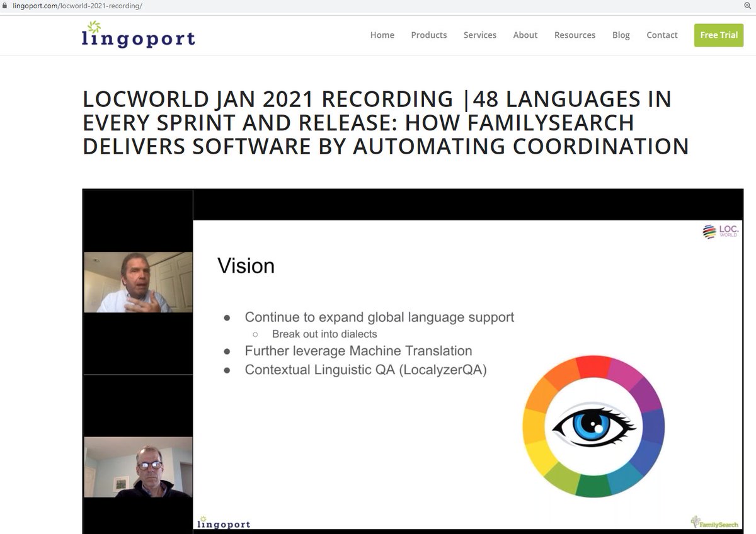Click the LOC World logo on the slide
Viewport: 756px width, 534px height.
click(x=721, y=232)
